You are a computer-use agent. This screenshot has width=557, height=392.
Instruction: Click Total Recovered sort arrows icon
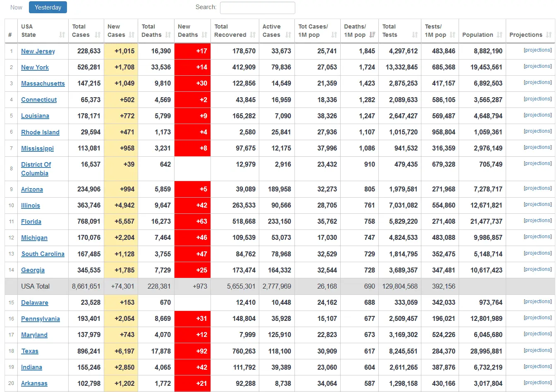pyautogui.click(x=253, y=35)
